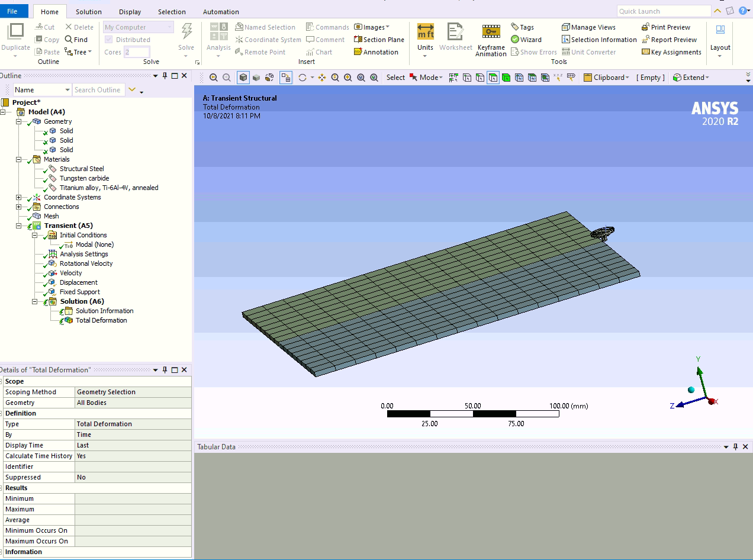Screen dimensions: 753x560
Task: Click the Find button in Outline group
Action: (x=76, y=40)
